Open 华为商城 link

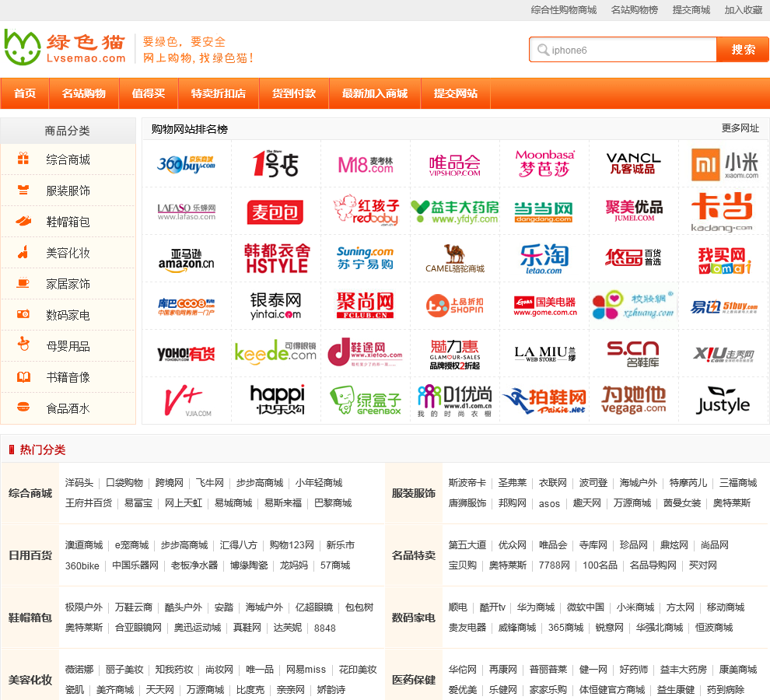point(536,607)
